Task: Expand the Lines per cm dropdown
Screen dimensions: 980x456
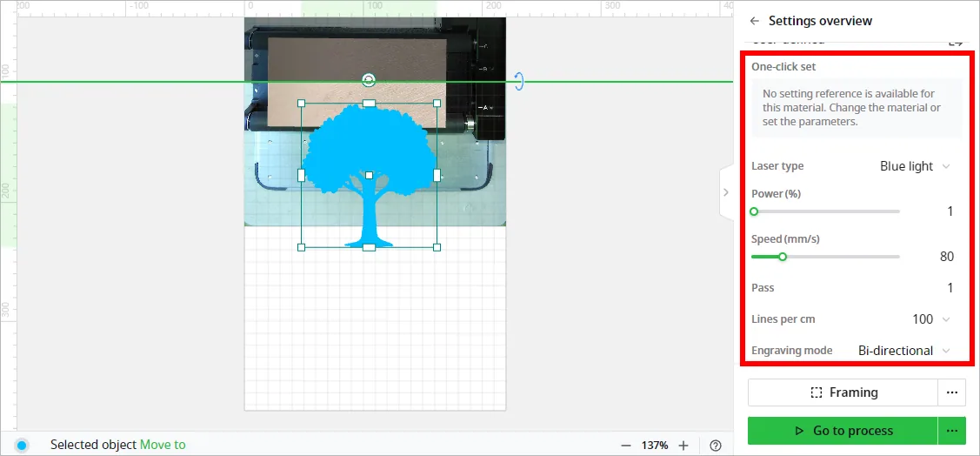Action: click(931, 319)
